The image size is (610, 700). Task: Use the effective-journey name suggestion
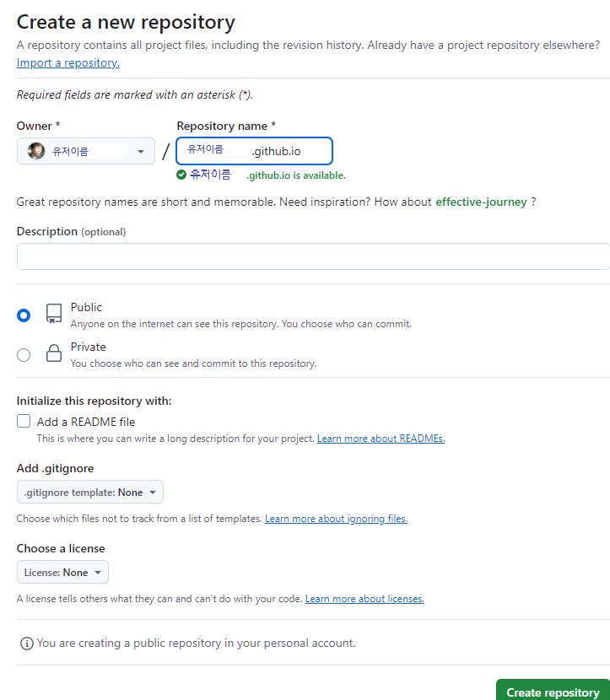click(x=481, y=202)
